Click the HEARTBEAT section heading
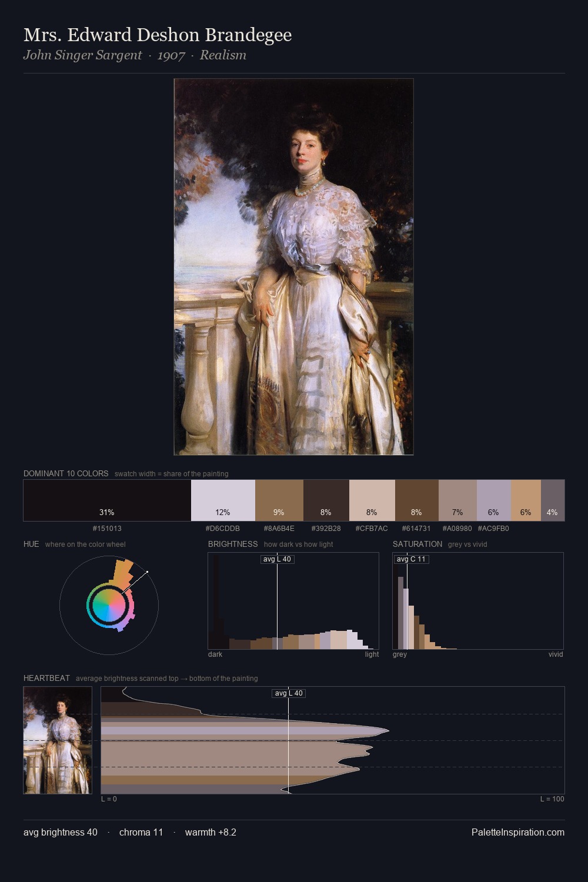Screen dimensions: 588x882 pyautogui.click(x=46, y=678)
